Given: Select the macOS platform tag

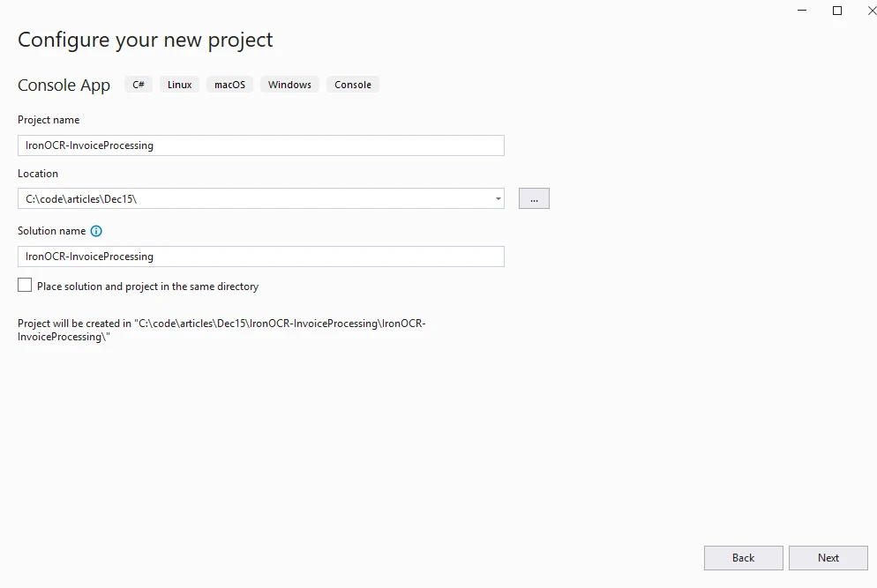Looking at the screenshot, I should coord(229,85).
